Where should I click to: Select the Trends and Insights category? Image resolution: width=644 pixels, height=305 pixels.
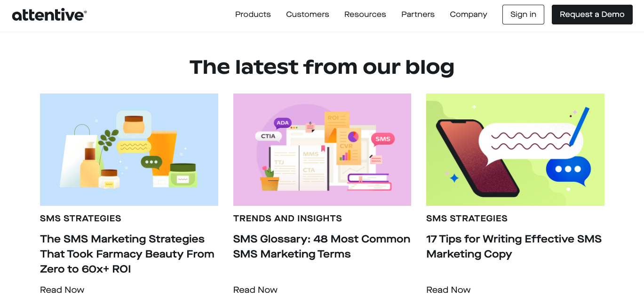pos(287,219)
